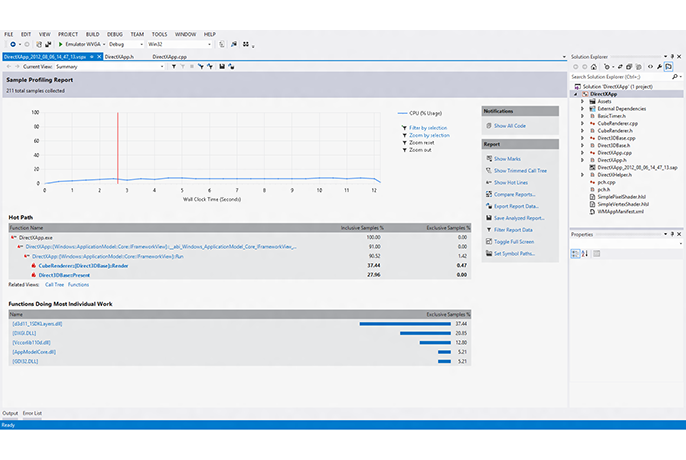Click the save all toolbar icon

(48, 44)
